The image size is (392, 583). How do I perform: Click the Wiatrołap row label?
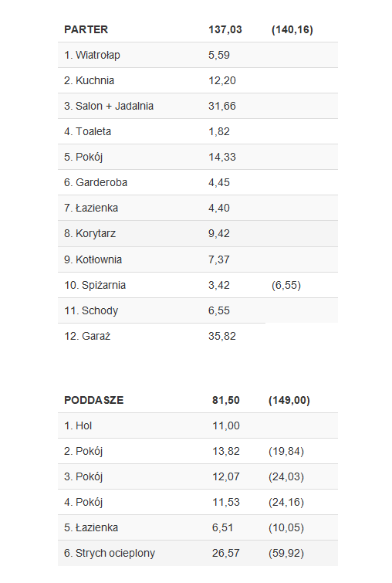pyautogui.click(x=92, y=55)
